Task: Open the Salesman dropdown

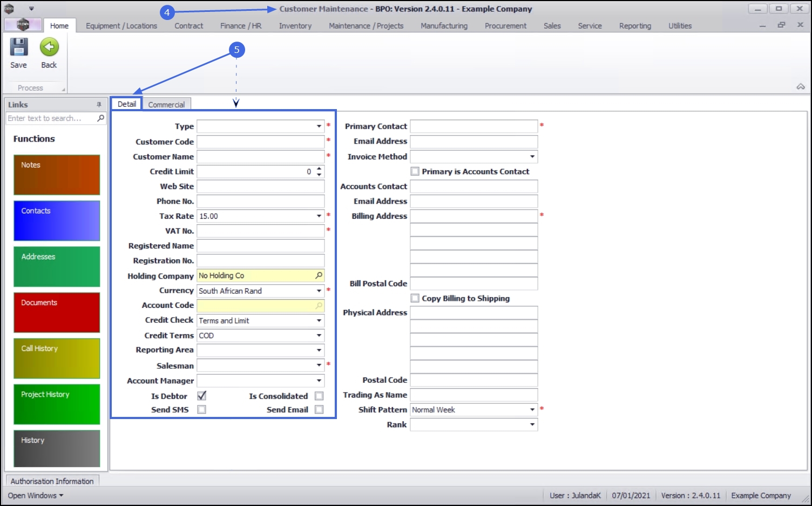Action: point(319,366)
